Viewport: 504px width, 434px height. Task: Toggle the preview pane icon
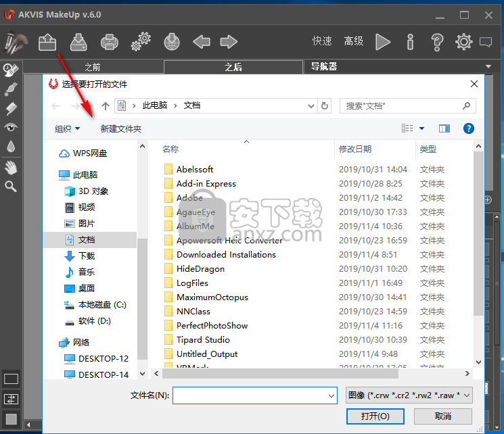click(x=444, y=128)
